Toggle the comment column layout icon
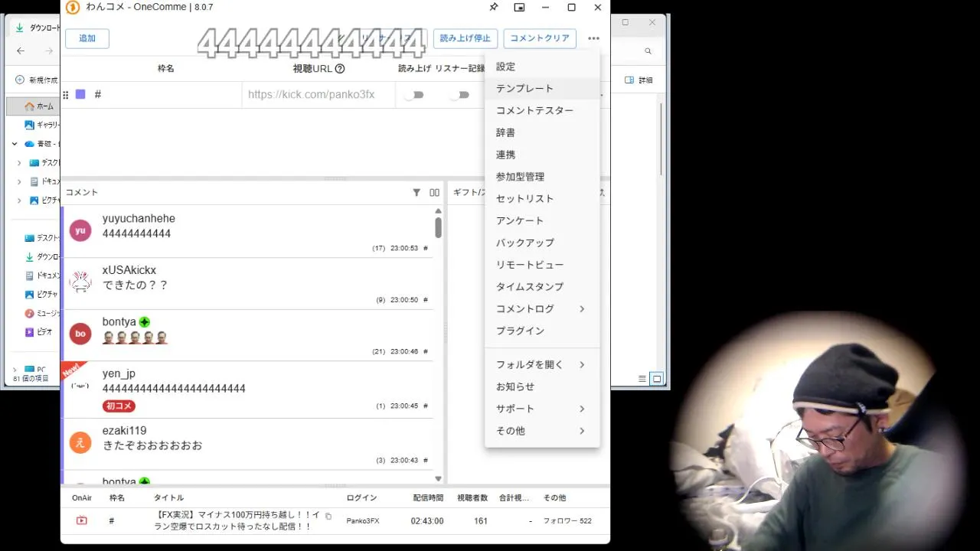 click(x=434, y=193)
